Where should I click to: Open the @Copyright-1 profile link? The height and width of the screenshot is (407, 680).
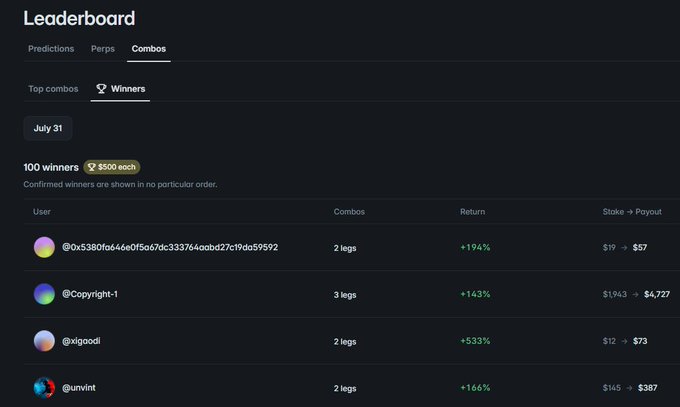pyautogui.click(x=90, y=294)
